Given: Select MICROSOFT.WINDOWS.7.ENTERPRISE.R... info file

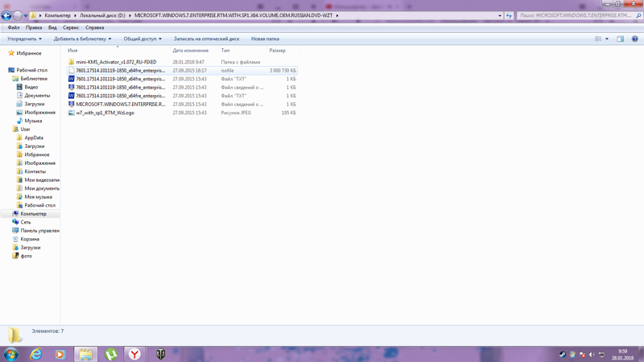Looking at the screenshot, I should click(120, 105).
